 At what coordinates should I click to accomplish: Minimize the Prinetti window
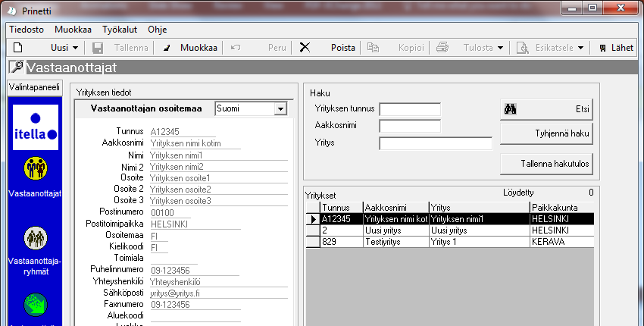[x=573, y=8]
